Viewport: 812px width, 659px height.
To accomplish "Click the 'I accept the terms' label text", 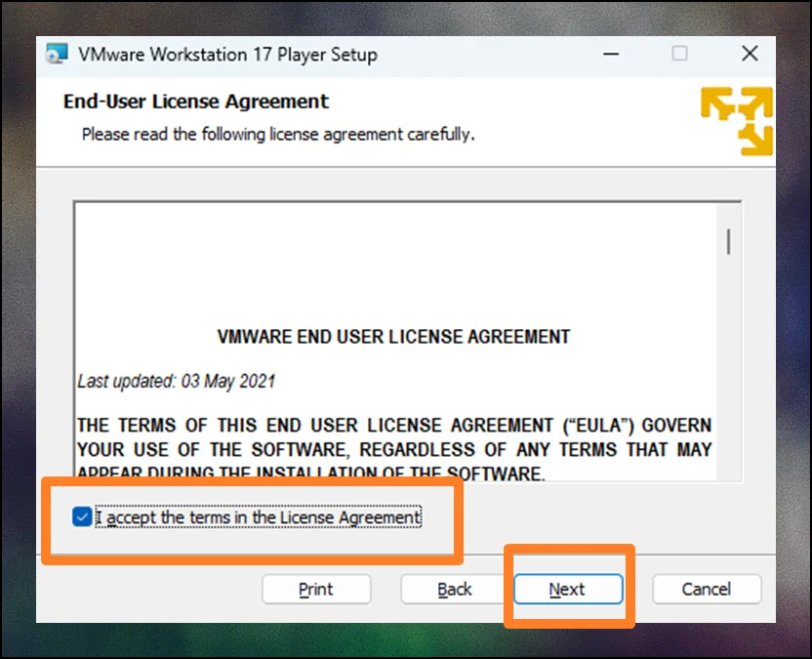I will coord(258,517).
